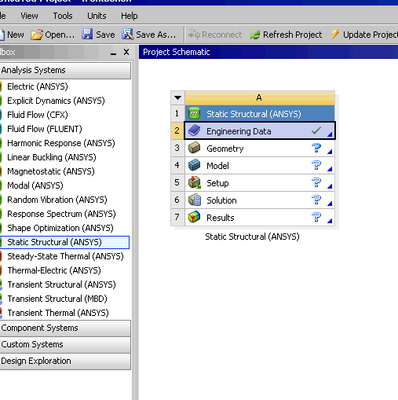Click the Setup question mark status icon
Viewport: 398px width, 400px height.
(x=316, y=182)
